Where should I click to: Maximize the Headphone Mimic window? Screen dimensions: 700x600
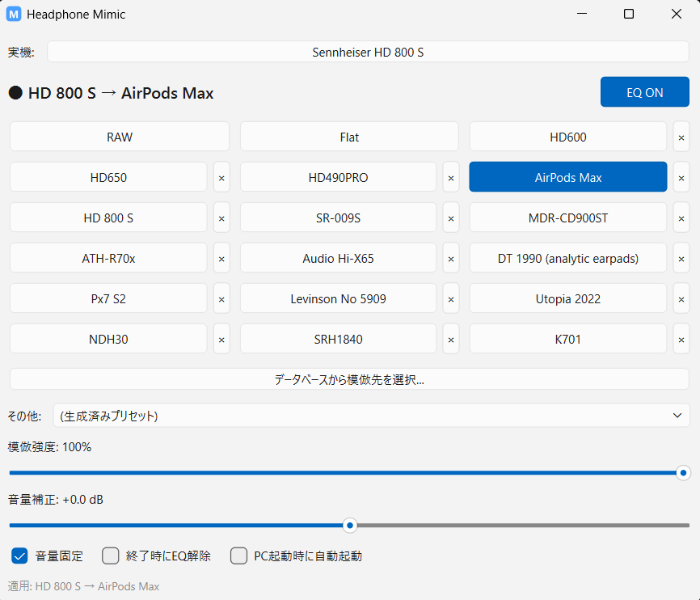click(629, 14)
